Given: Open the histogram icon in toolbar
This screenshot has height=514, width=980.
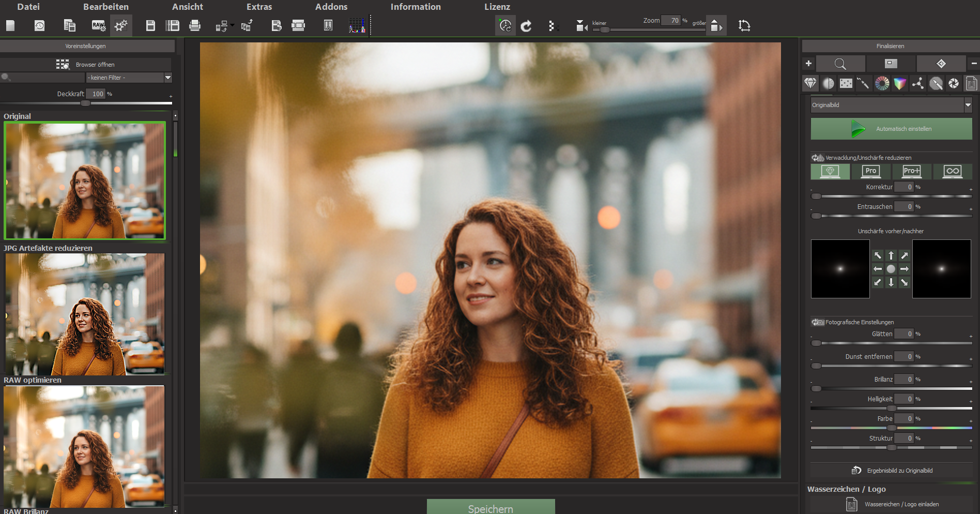Looking at the screenshot, I should pos(357,25).
